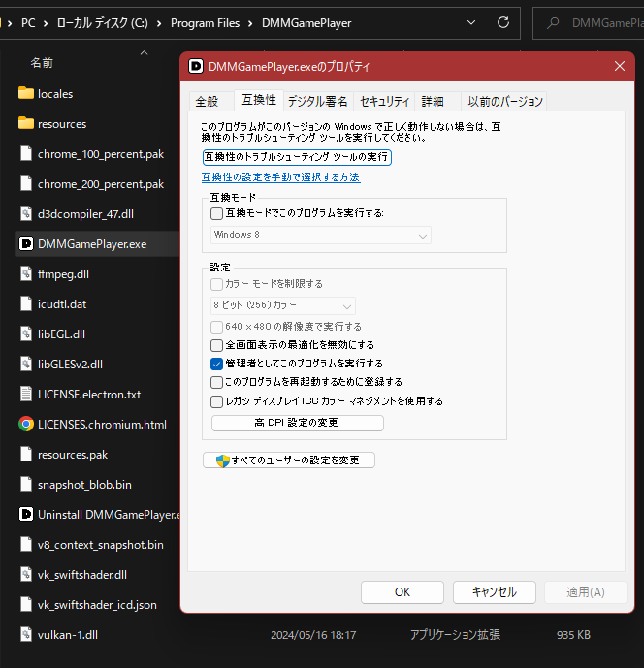Toggle the カラーモードを制限する checkbox

click(216, 284)
